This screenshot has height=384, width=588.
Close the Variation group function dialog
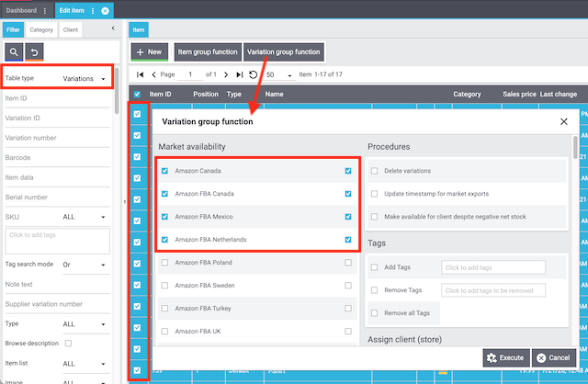point(563,121)
